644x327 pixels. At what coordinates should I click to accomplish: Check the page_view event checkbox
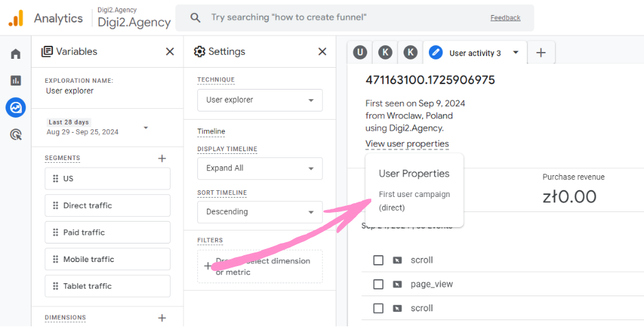click(x=378, y=284)
